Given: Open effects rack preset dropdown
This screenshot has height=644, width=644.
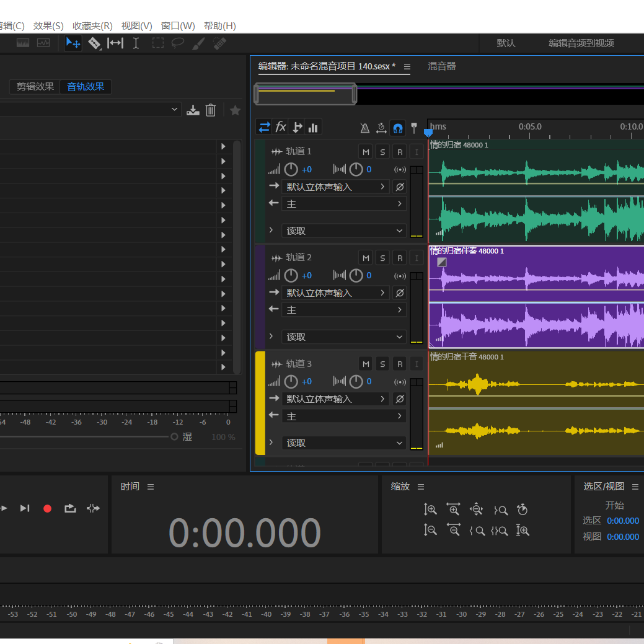Looking at the screenshot, I should tap(89, 110).
